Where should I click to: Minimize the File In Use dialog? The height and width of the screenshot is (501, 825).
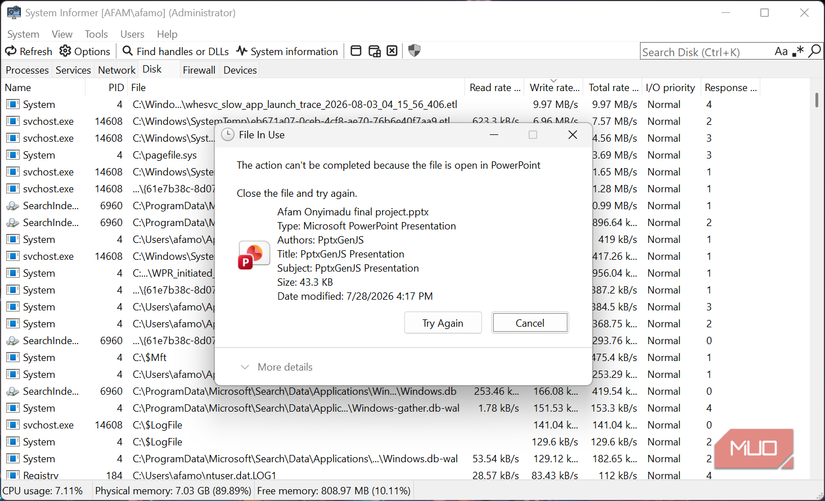[494, 135]
